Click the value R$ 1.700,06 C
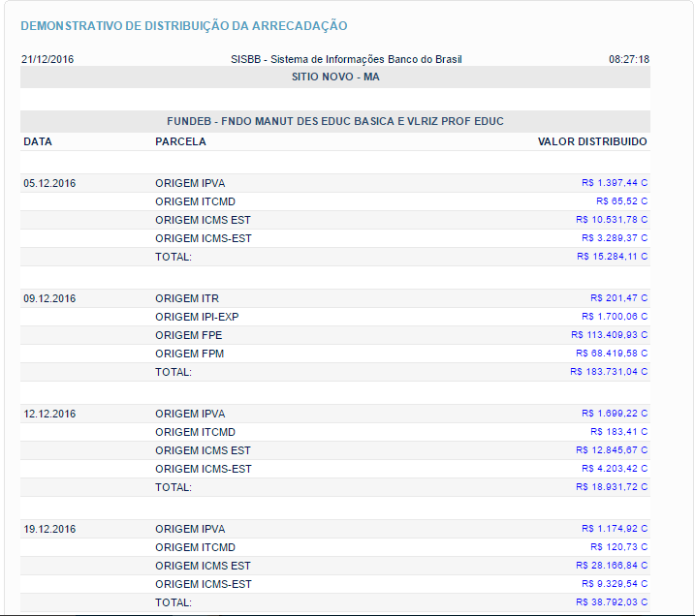695x616 pixels. pos(615,316)
